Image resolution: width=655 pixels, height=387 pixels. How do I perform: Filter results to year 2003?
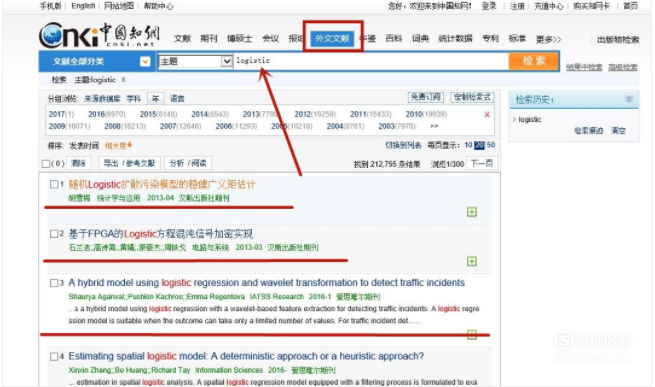pyautogui.click(x=397, y=126)
